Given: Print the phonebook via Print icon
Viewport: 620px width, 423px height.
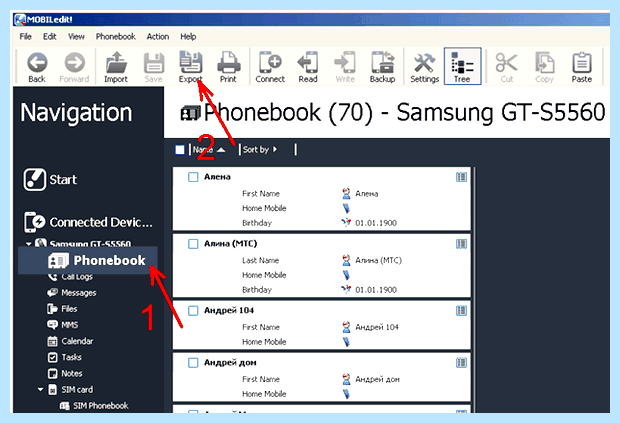Looking at the screenshot, I should coord(228,67).
